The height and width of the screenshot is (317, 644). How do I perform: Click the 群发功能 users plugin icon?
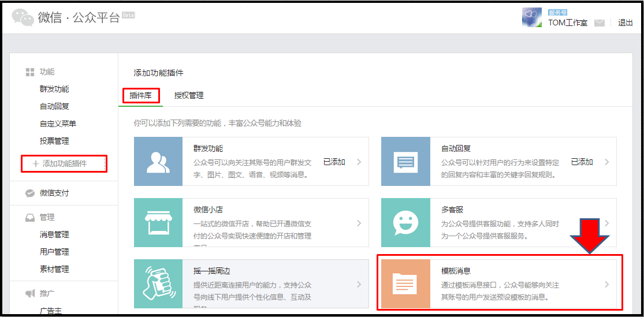[x=158, y=161]
